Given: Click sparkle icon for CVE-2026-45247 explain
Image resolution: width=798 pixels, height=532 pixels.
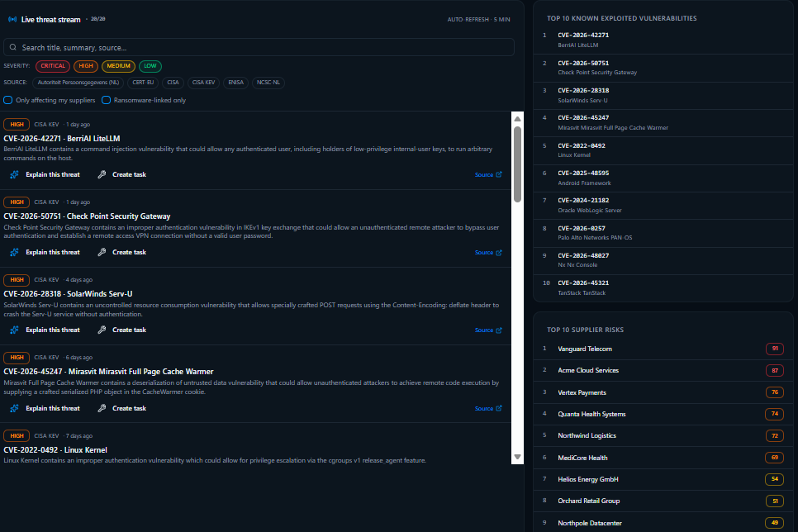Looking at the screenshot, I should pos(14,408).
